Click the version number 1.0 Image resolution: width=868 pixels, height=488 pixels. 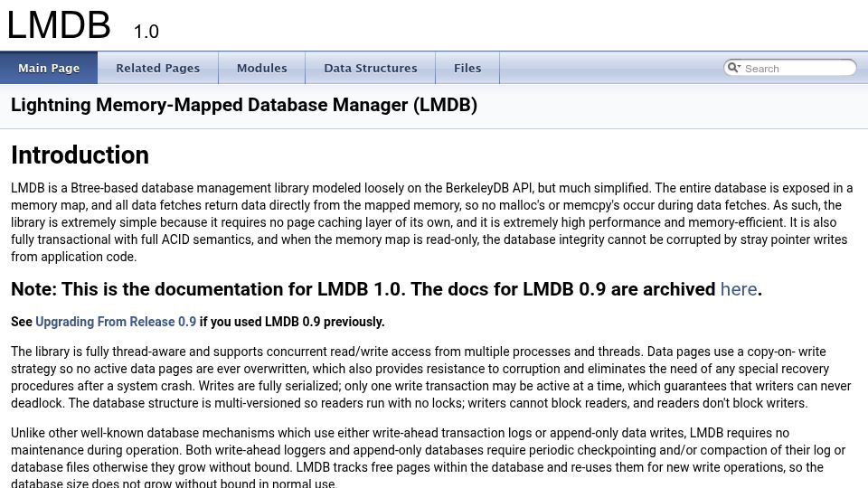tap(146, 32)
